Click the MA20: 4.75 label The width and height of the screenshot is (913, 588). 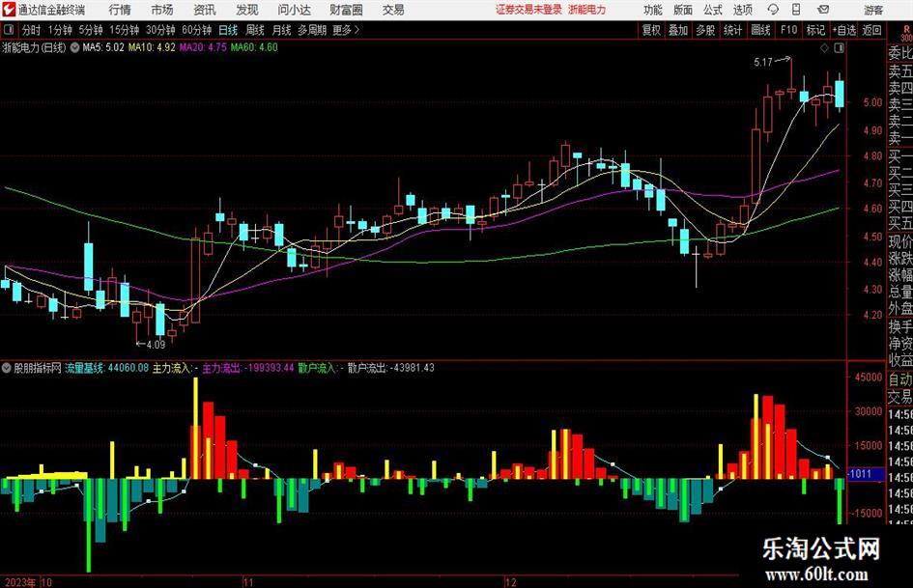[203, 47]
